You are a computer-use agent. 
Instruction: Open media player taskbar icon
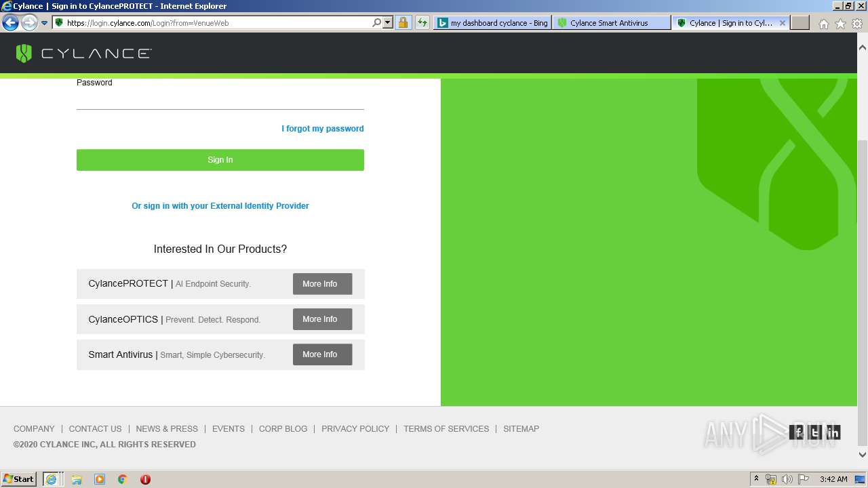click(100, 479)
